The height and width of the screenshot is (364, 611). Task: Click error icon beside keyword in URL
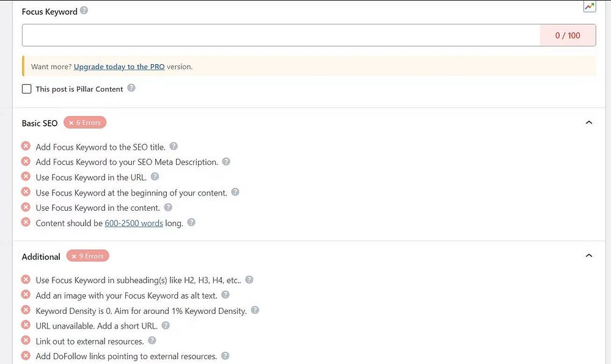26,177
